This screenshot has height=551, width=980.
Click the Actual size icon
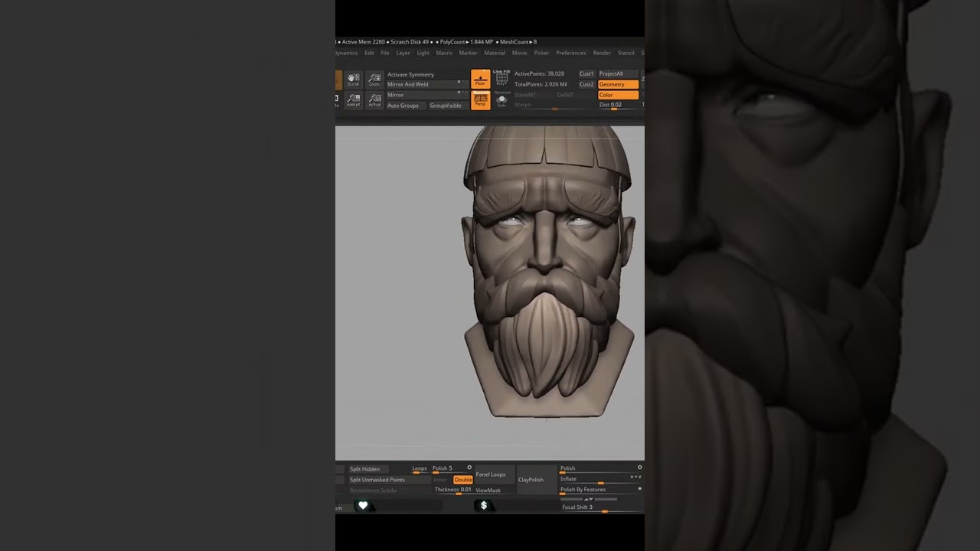(374, 100)
